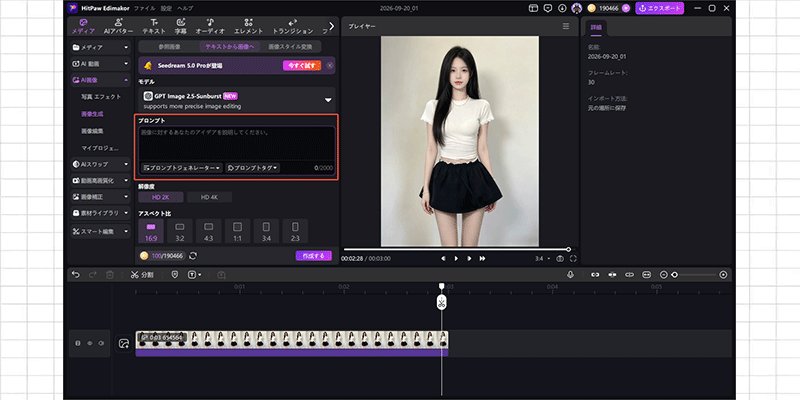
Task: Switch to 参照画像 mode
Action: (169, 46)
